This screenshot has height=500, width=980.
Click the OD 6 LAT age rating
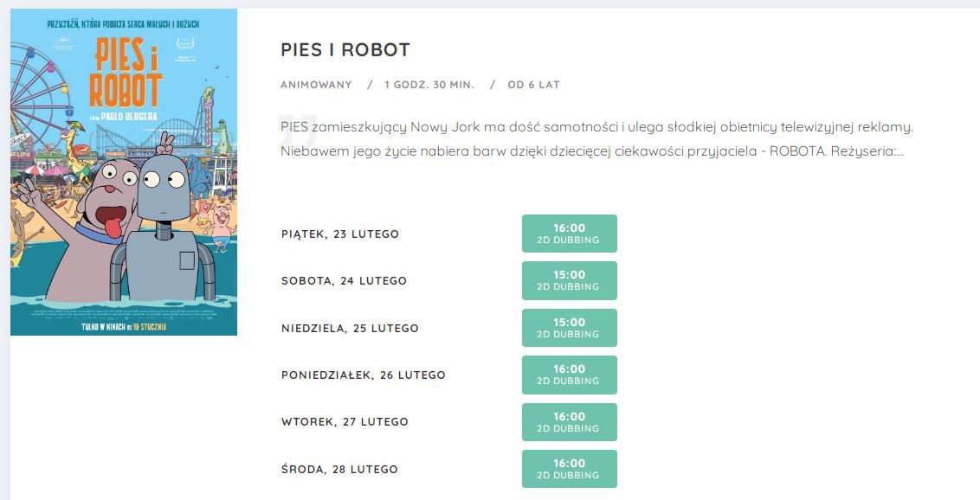(x=534, y=85)
